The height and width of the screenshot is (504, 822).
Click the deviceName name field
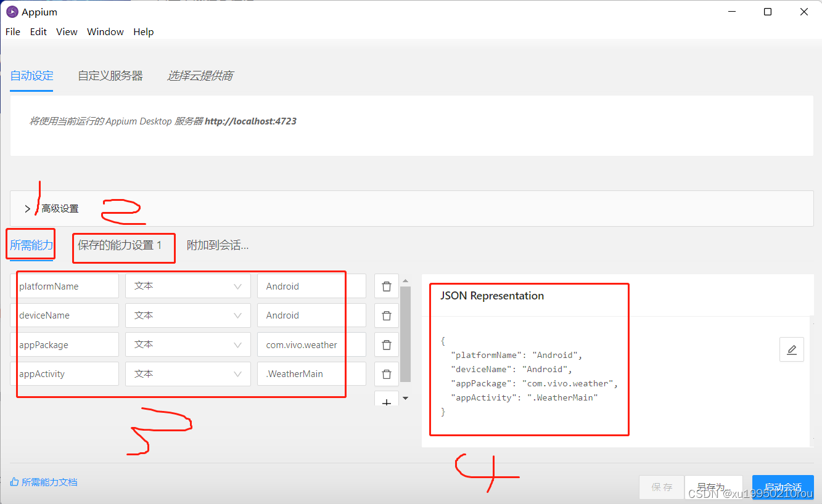(x=64, y=315)
